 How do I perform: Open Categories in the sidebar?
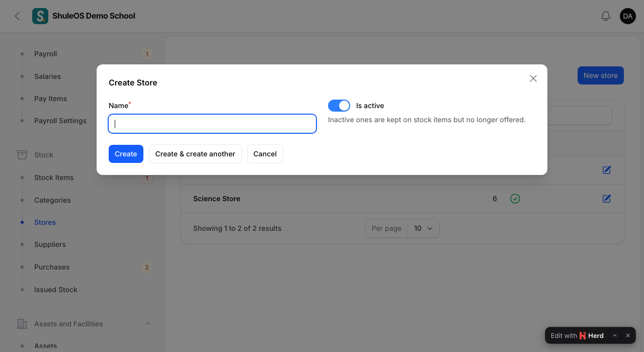(52, 200)
